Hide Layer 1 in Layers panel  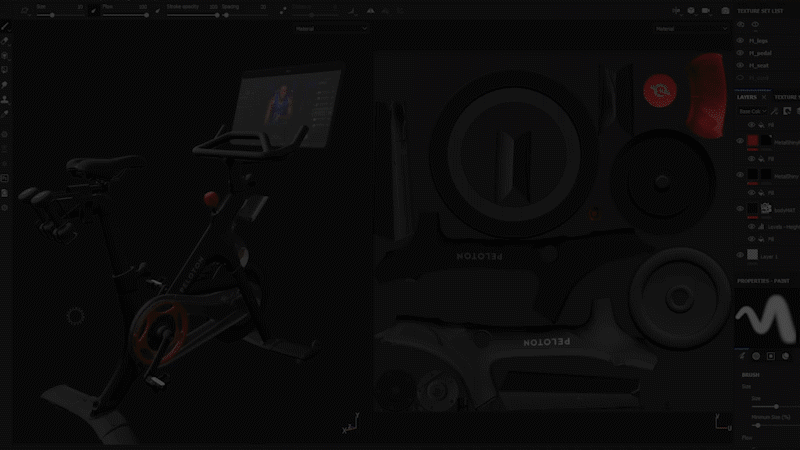point(740,255)
